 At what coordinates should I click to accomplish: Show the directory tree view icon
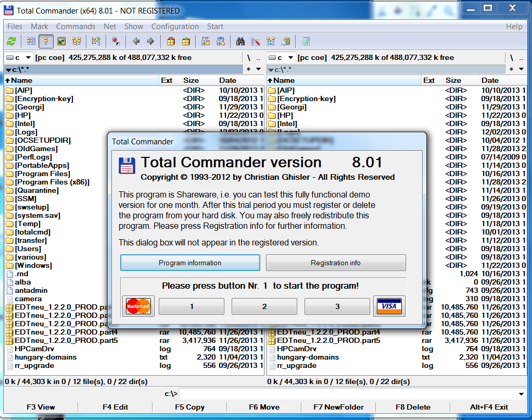tap(77, 41)
